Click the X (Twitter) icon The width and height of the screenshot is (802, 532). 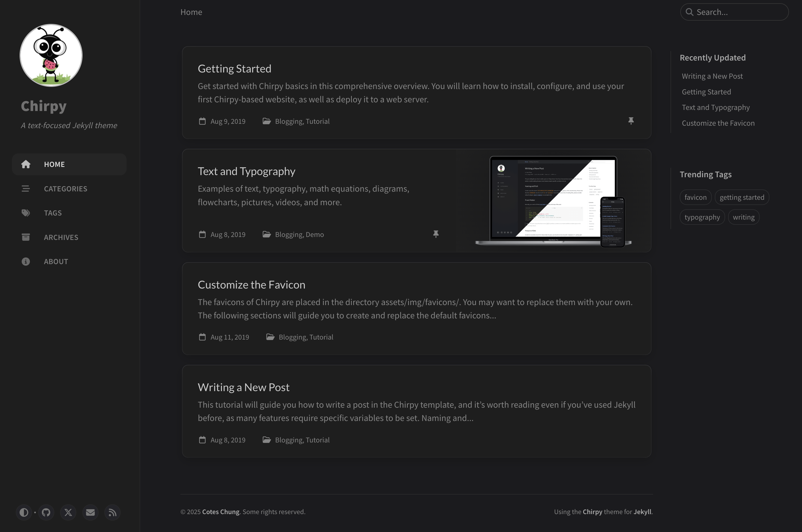pos(68,512)
